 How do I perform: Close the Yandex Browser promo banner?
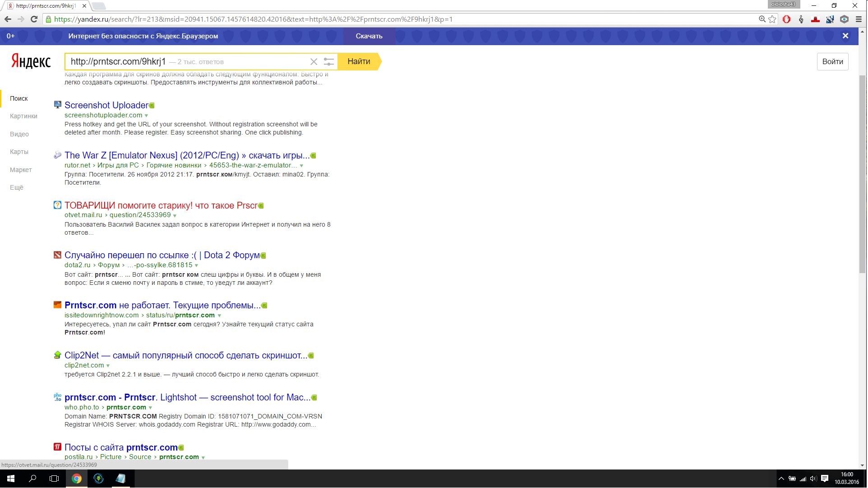click(845, 36)
